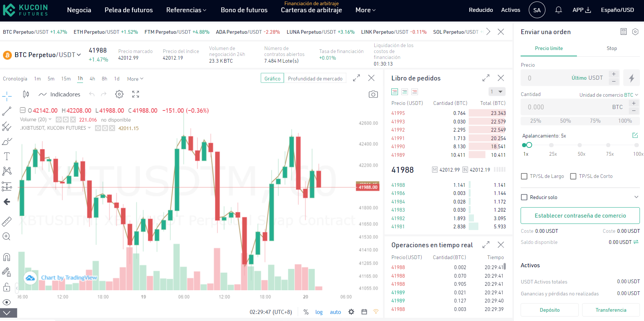Toggle percentage scale on chart

(x=306, y=312)
